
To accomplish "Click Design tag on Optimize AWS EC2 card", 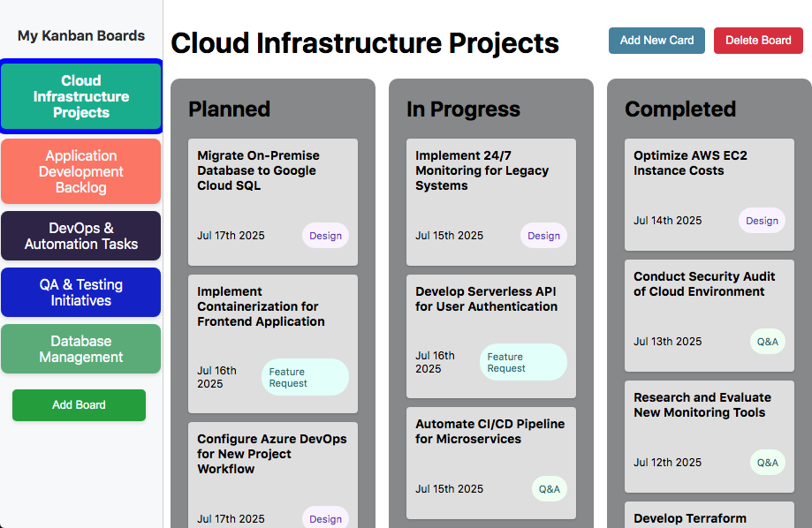I will (762, 221).
